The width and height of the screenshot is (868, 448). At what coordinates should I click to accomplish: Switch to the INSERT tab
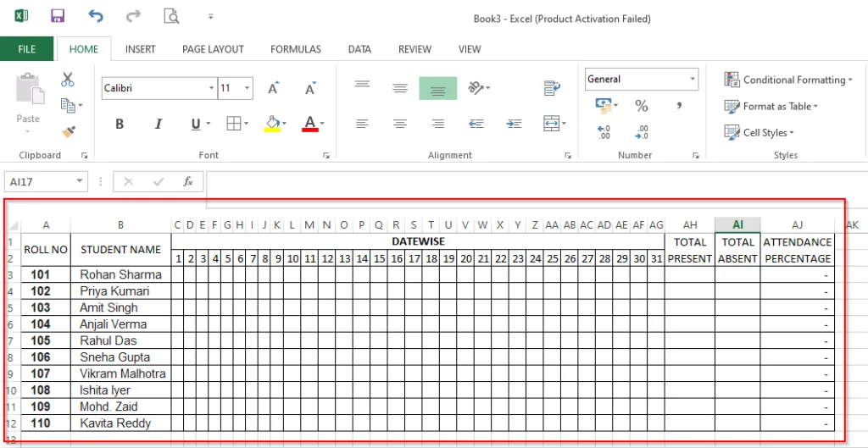point(140,49)
